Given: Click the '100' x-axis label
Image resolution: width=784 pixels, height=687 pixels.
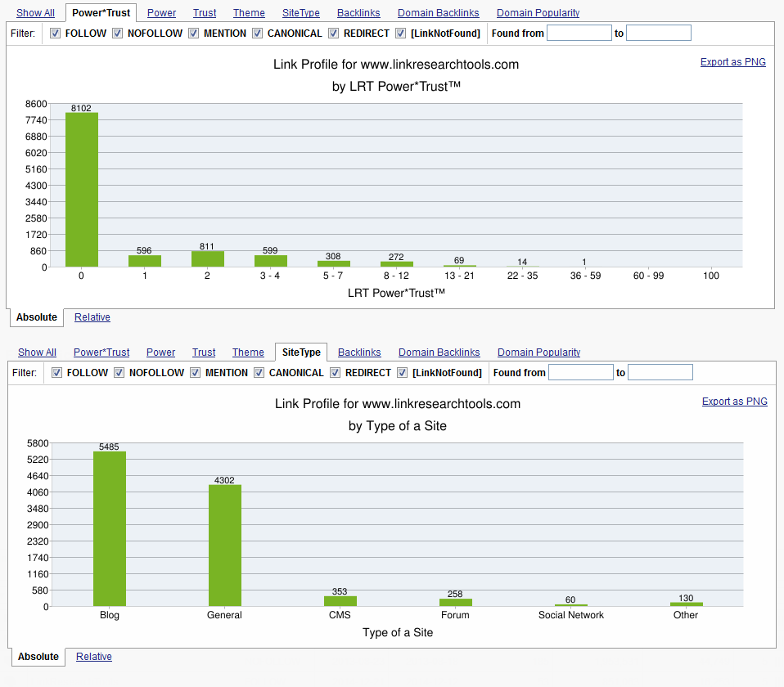Looking at the screenshot, I should (711, 276).
